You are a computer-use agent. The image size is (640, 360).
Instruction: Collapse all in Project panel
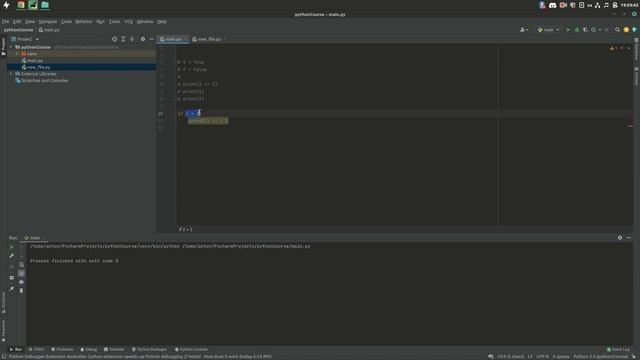[132, 39]
